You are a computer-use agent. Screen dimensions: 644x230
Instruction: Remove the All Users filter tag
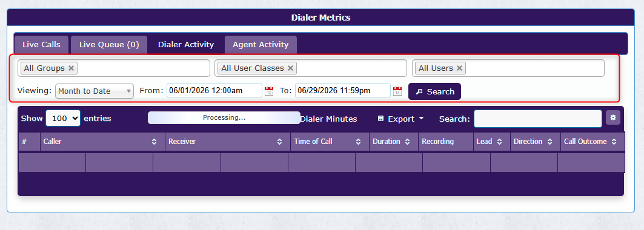(x=460, y=68)
